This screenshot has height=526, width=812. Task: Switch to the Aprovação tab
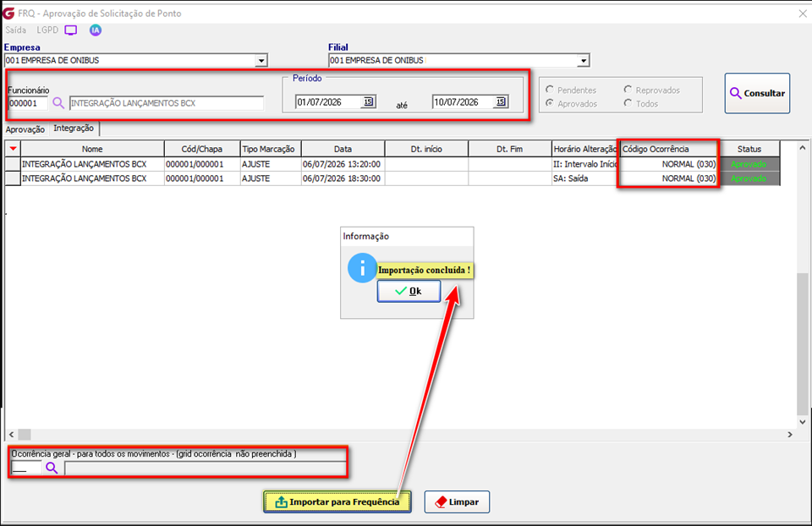pos(25,129)
